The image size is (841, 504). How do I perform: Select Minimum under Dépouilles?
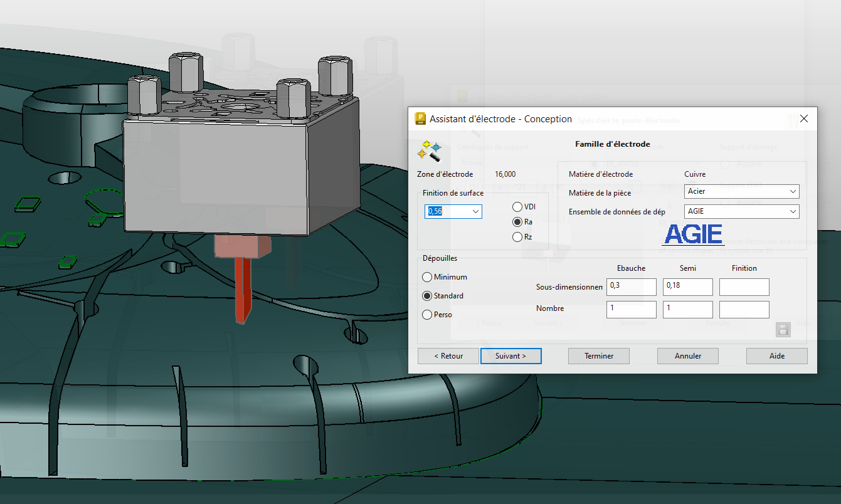coord(428,277)
